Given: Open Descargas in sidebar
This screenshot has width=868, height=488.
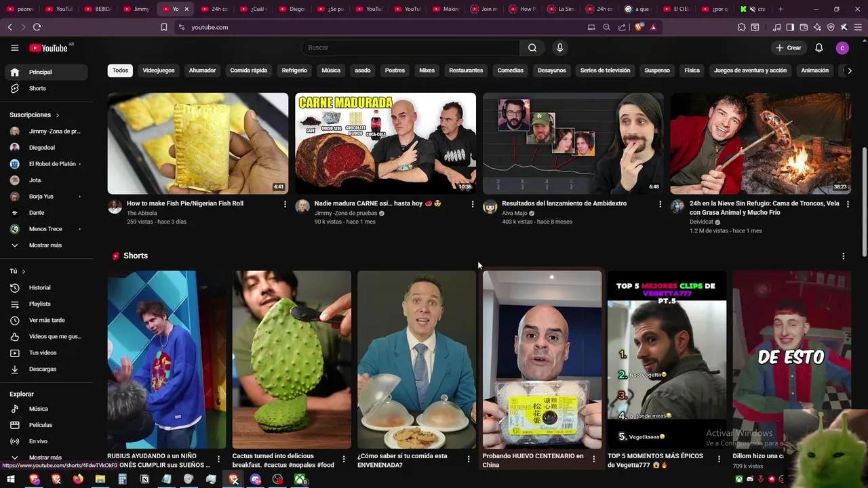Looking at the screenshot, I should click(47, 369).
